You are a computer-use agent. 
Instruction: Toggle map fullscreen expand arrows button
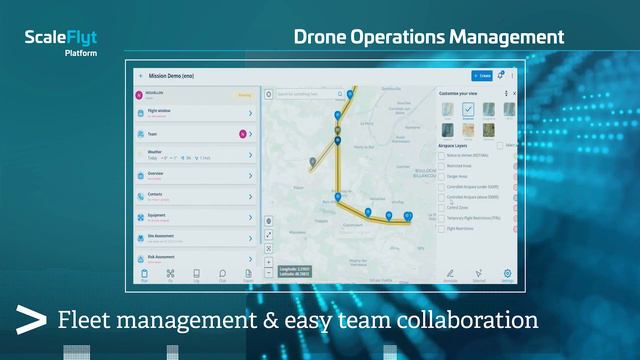coord(269,235)
